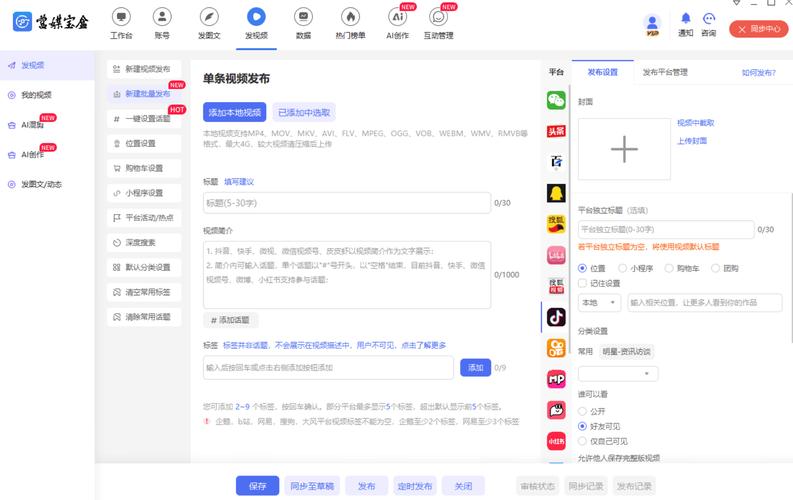The image size is (793, 500).
Task: Click the 定时发布 button
Action: coord(415,486)
